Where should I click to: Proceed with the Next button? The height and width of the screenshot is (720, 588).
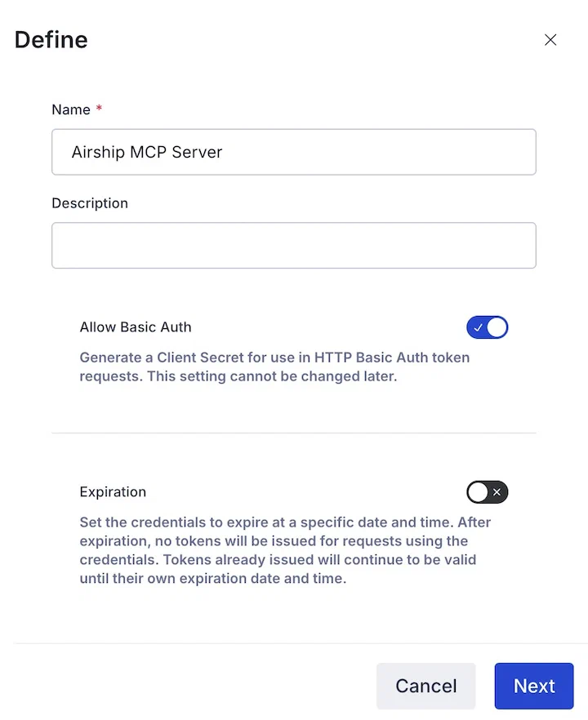click(534, 686)
